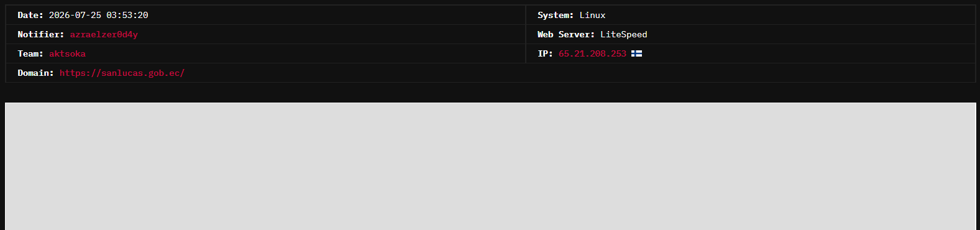Select the Linux system value
Screen dimensions: 980x230
point(592,16)
